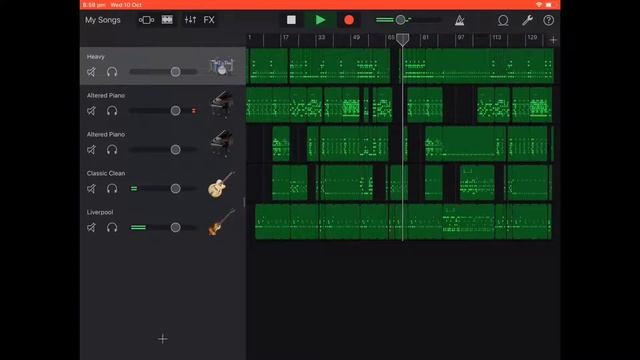Select second Altered Piano instrument icon

(x=222, y=144)
